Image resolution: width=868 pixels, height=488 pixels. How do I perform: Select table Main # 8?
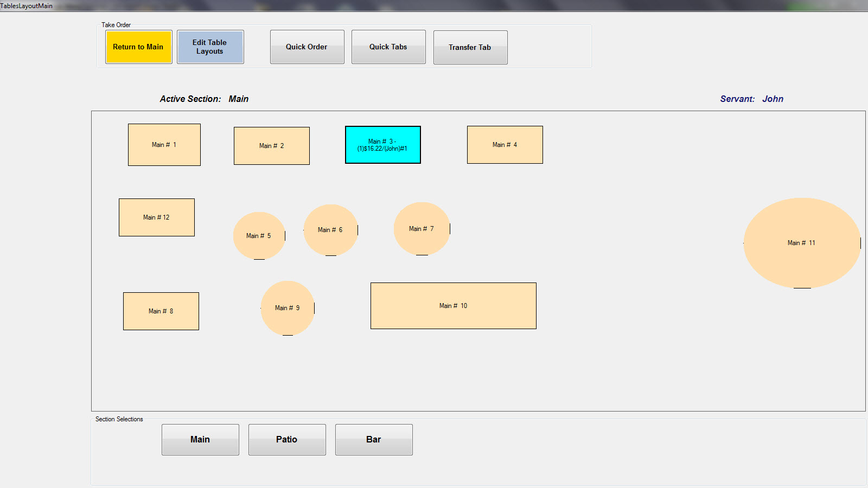coord(161,311)
